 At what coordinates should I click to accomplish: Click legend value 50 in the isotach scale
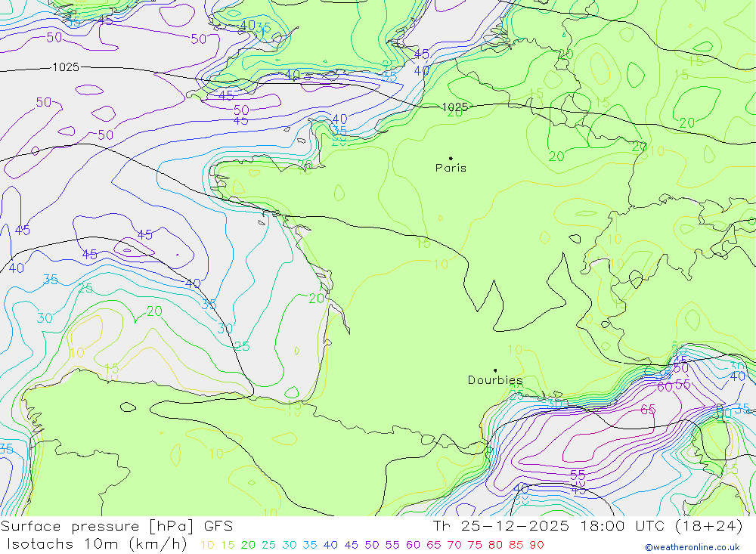coord(372,545)
